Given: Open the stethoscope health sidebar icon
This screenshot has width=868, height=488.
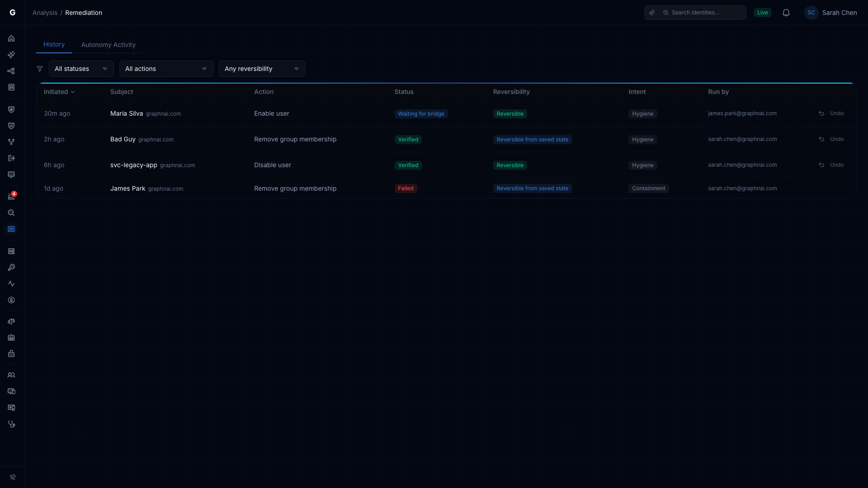Looking at the screenshot, I should [x=11, y=424].
